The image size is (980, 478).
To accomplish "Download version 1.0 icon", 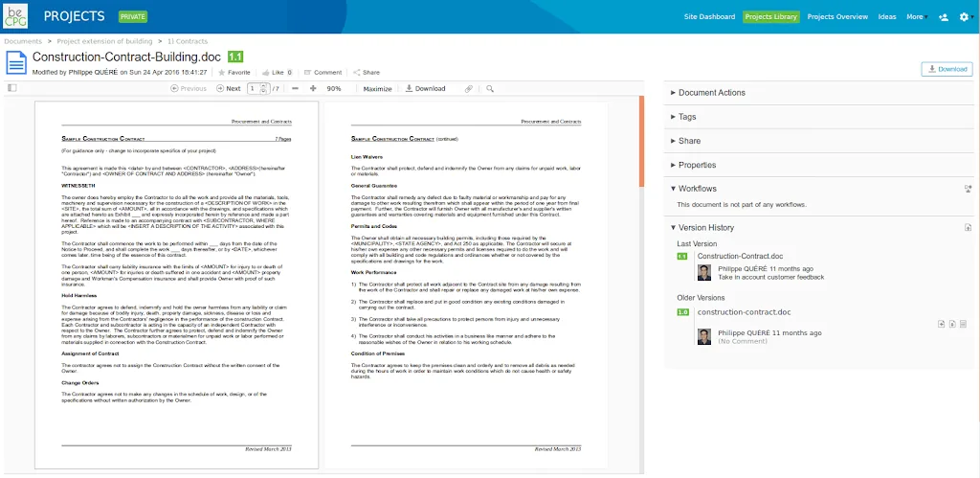I will [x=952, y=324].
